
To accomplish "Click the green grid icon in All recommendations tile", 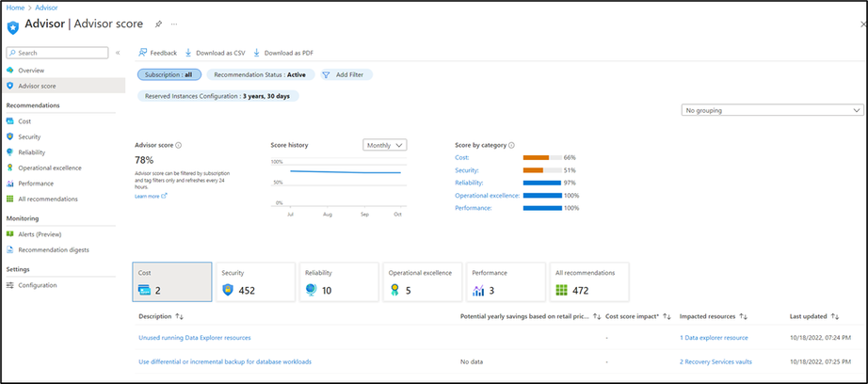I will point(562,290).
